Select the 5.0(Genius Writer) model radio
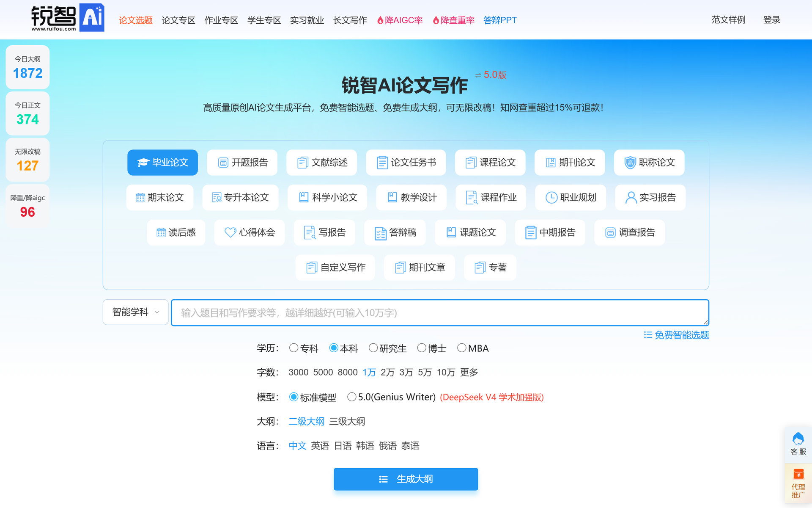812x508 pixels. [x=351, y=397]
